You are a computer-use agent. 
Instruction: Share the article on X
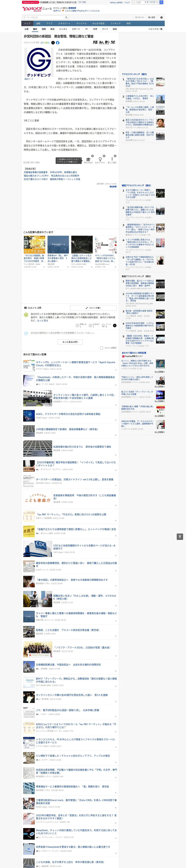tap(53, 43)
